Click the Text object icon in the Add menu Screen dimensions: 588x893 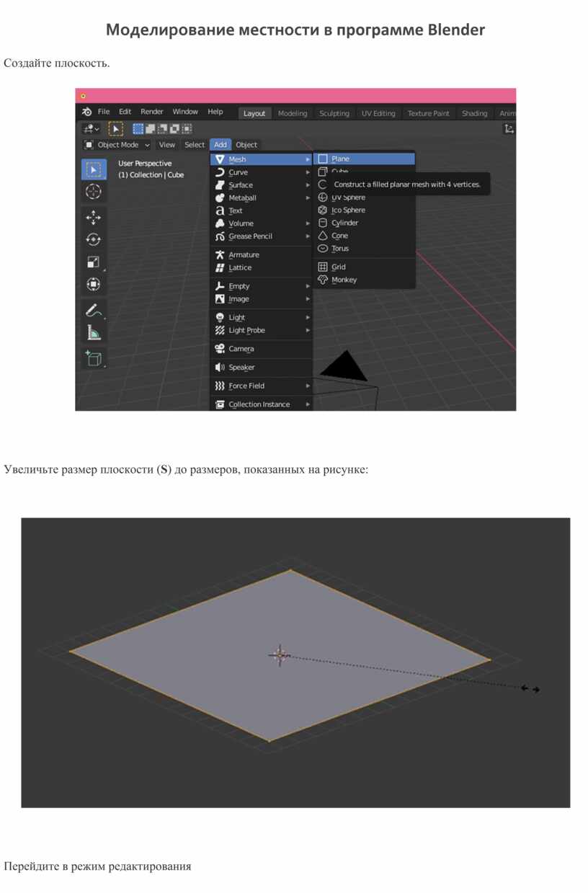tap(220, 210)
